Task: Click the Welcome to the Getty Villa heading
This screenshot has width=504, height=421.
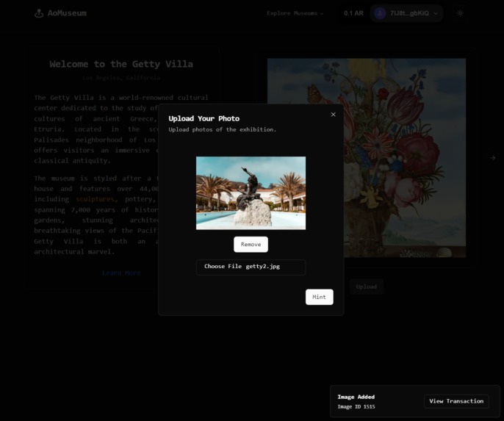Action: 121,64
